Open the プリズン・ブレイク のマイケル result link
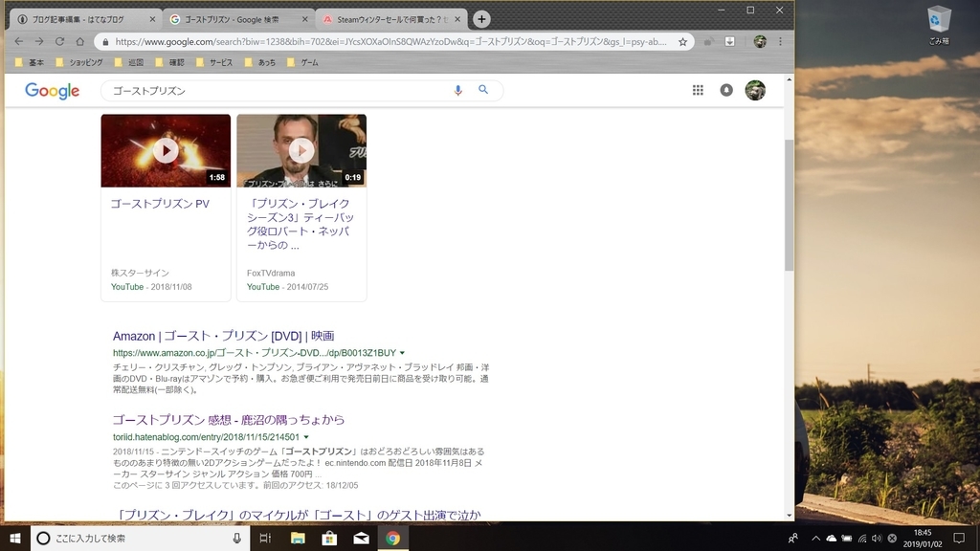Screen dimensions: 980x551 click(300, 515)
